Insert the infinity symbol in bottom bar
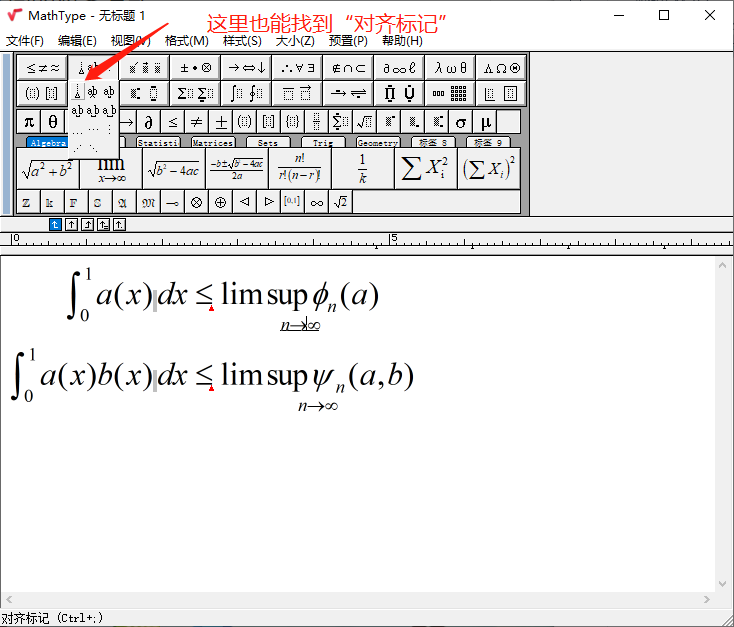This screenshot has height=627, width=734. pyautogui.click(x=316, y=202)
